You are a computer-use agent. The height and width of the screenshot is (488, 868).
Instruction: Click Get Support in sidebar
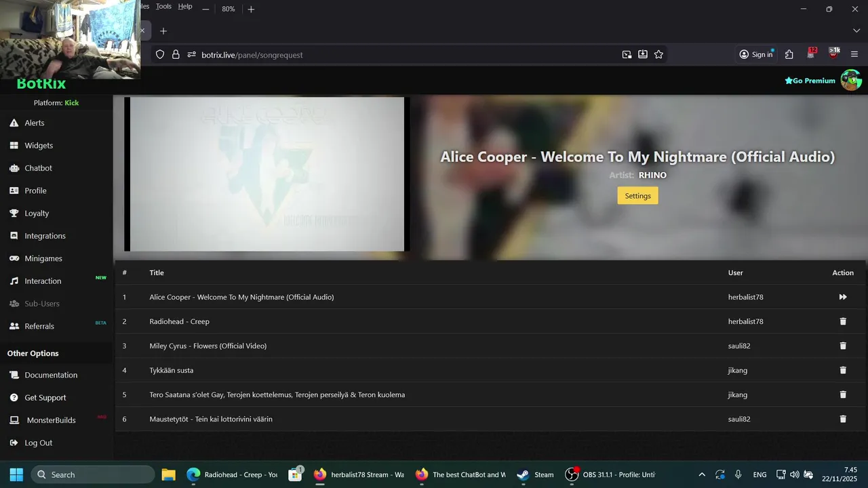pos(45,397)
